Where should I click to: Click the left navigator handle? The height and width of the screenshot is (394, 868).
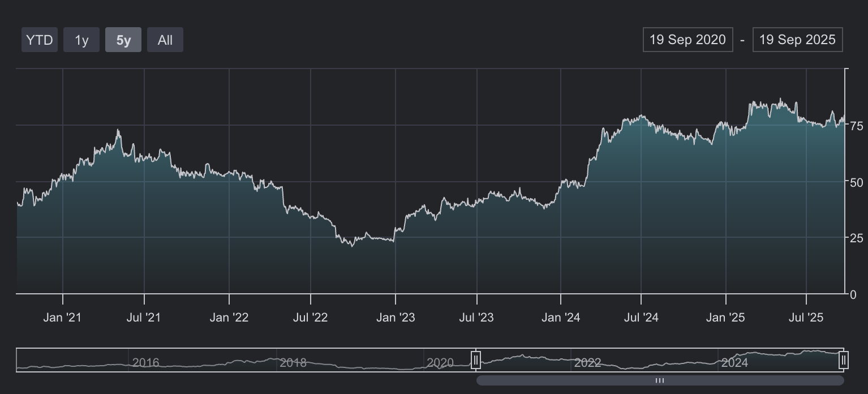(x=476, y=360)
